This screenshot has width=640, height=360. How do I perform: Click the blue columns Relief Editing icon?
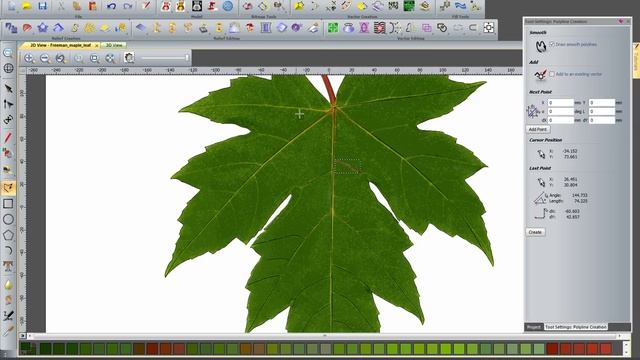(x=266, y=28)
